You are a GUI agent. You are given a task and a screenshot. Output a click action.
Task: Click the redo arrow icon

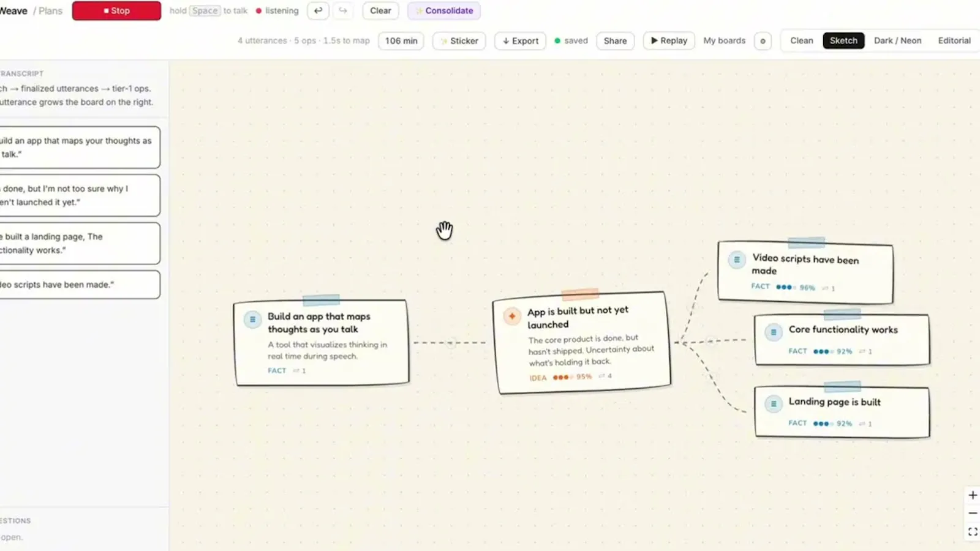[x=343, y=10]
